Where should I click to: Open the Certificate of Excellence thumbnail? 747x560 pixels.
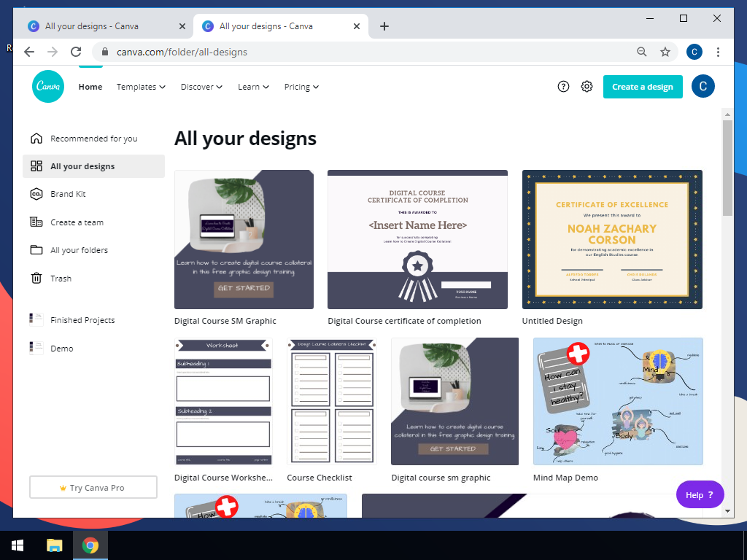point(612,239)
